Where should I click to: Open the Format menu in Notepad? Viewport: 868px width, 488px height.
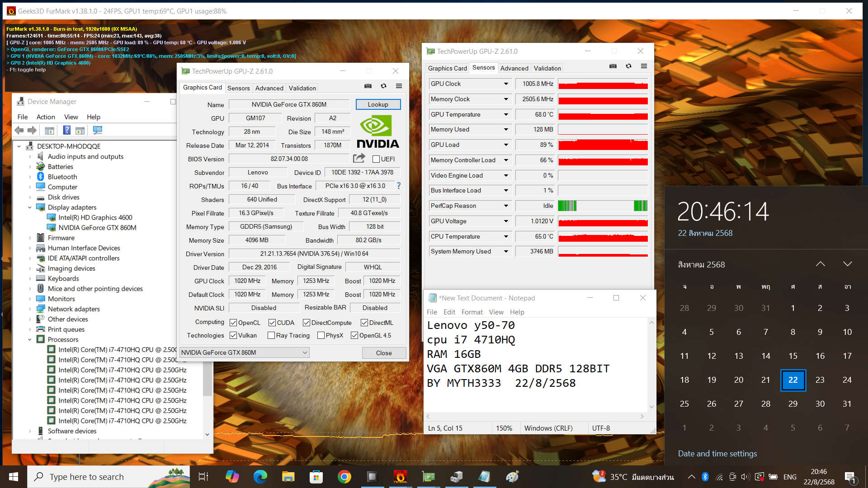(472, 312)
